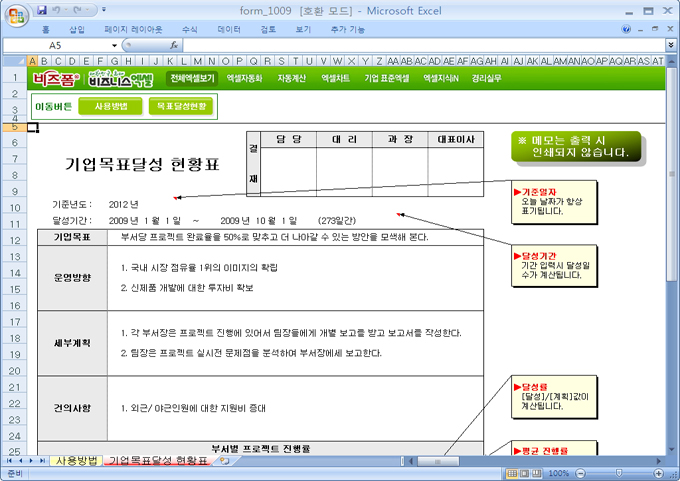Click the Name Box showing A5
Viewport: 680px width, 481px height.
tap(56, 45)
